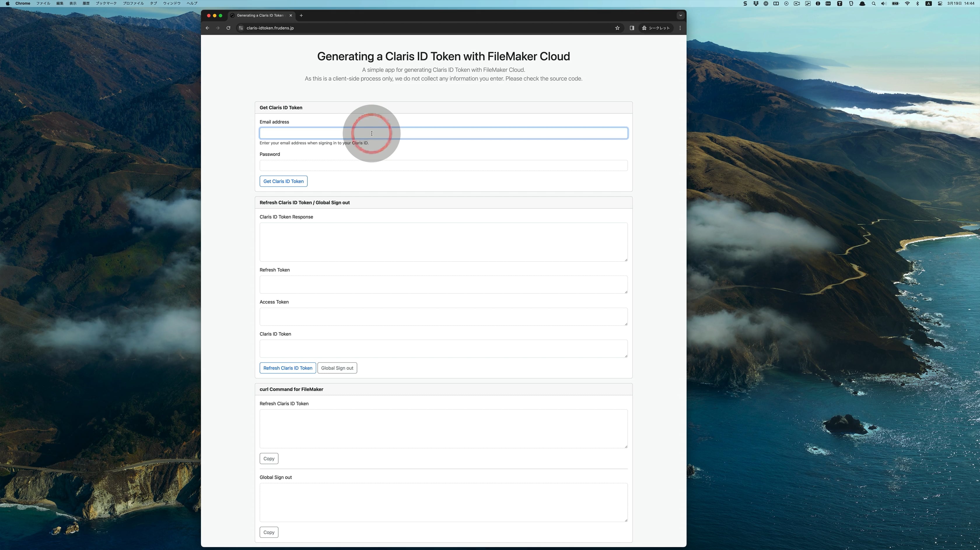Open the incognito シークレット profile chip
980x550 pixels.
[x=656, y=28]
